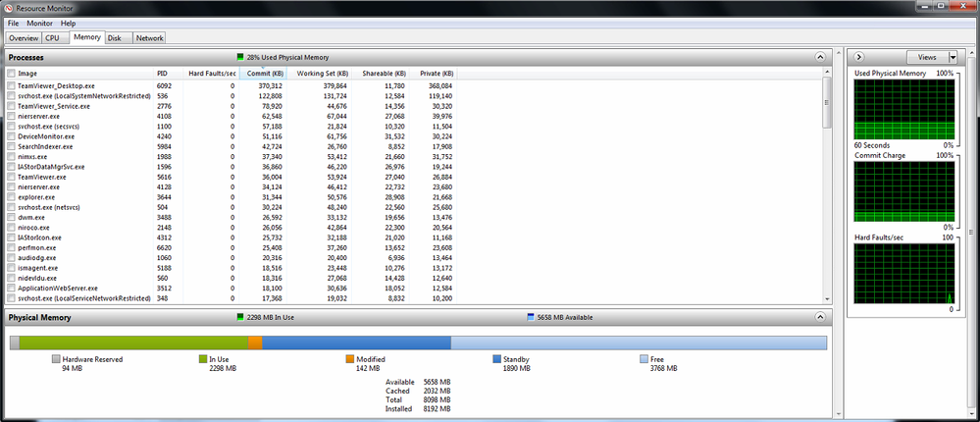Screen dimensions: 980x422
Task: Check the audiodg.exe process box
Action: pos(11,257)
